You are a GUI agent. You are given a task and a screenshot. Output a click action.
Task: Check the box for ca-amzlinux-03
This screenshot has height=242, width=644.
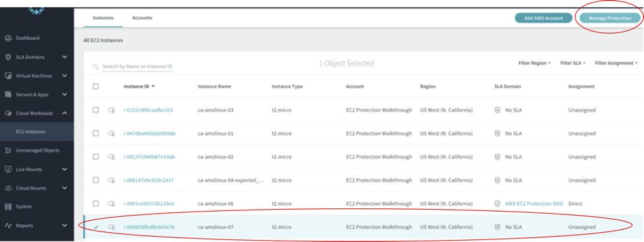point(96,110)
